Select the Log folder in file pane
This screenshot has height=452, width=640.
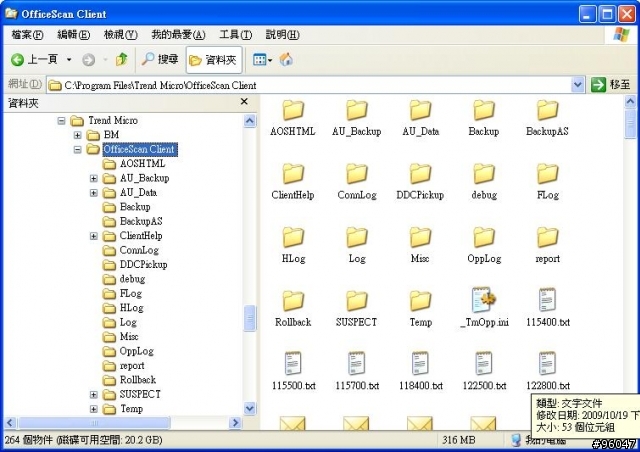click(x=357, y=245)
